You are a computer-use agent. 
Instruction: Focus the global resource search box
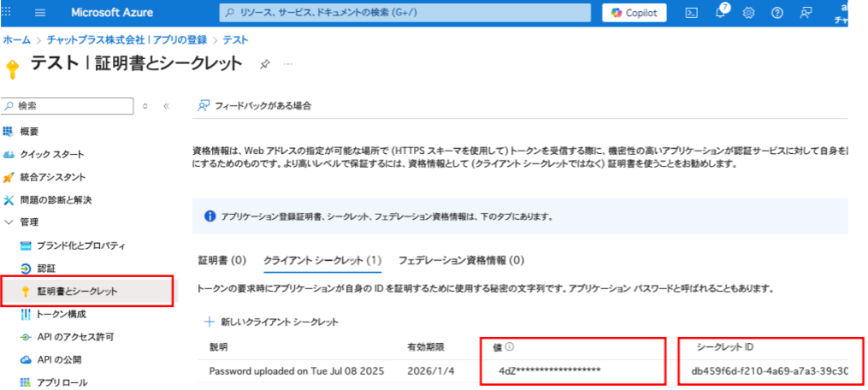(407, 13)
